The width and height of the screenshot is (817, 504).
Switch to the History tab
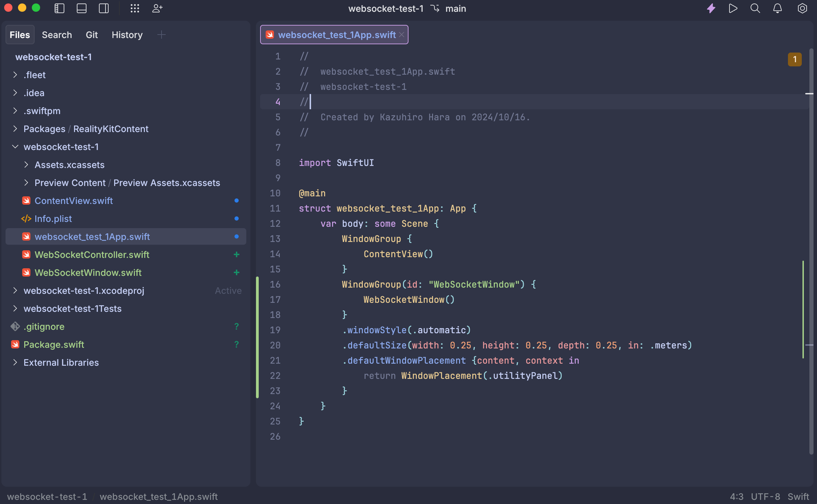coord(127,35)
